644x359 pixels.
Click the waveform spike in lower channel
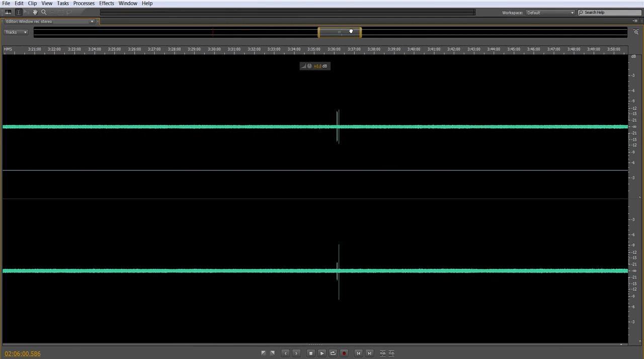339,272
